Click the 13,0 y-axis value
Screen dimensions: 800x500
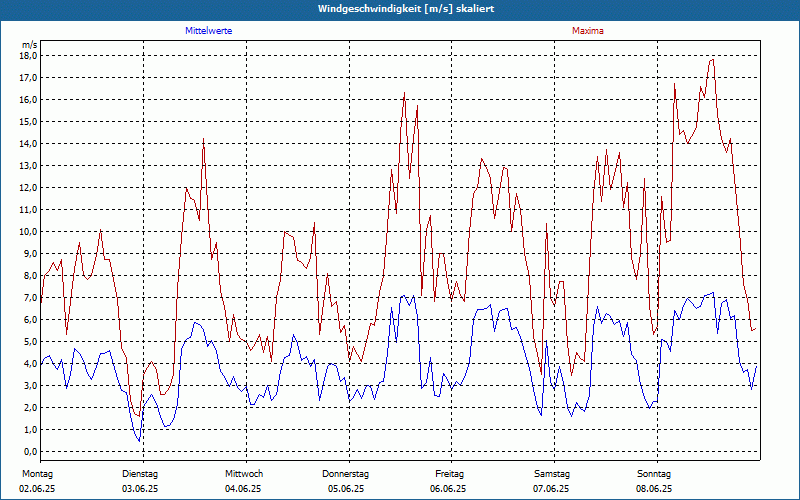click(29, 165)
